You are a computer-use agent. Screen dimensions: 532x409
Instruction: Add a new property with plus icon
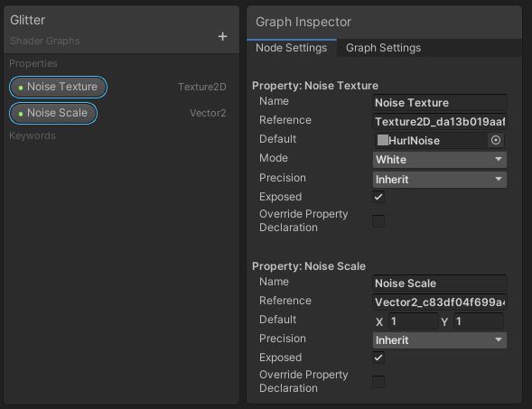(x=222, y=36)
